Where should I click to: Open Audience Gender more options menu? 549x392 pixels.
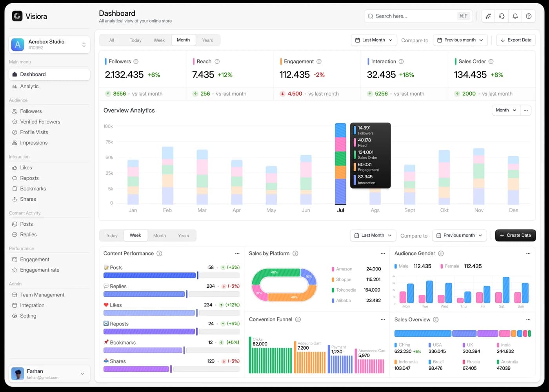coord(528,254)
